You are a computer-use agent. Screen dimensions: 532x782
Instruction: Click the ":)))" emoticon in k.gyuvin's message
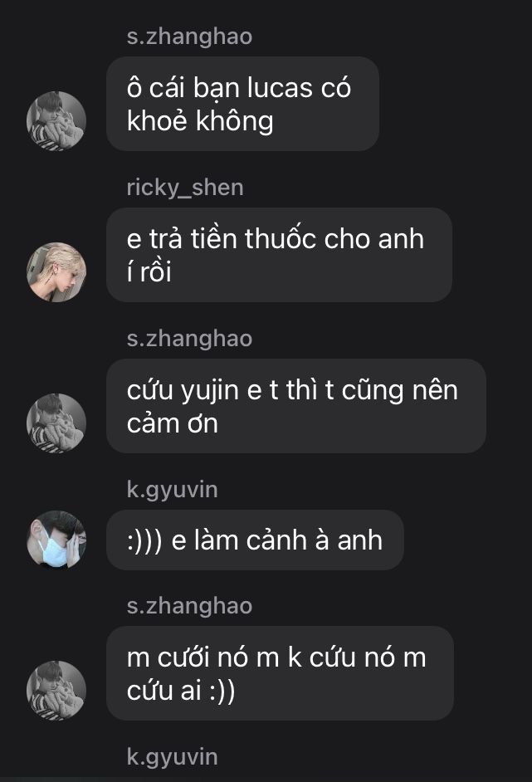point(144,540)
